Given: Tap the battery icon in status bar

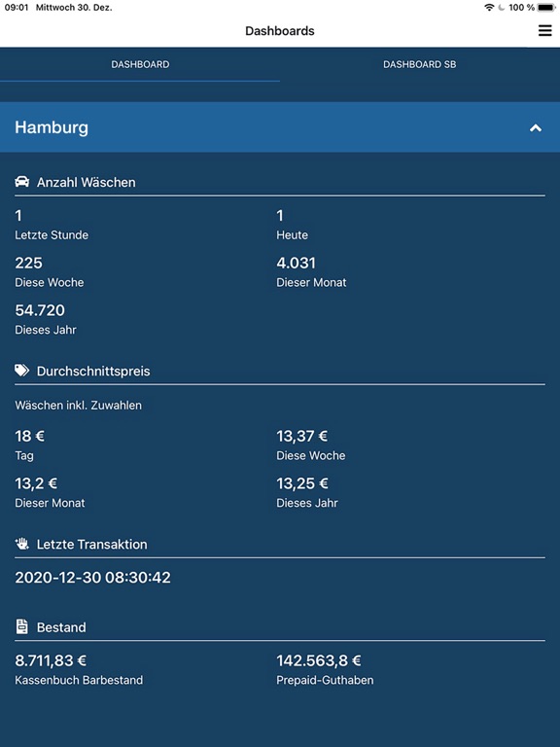Looking at the screenshot, I should pyautogui.click(x=546, y=7).
